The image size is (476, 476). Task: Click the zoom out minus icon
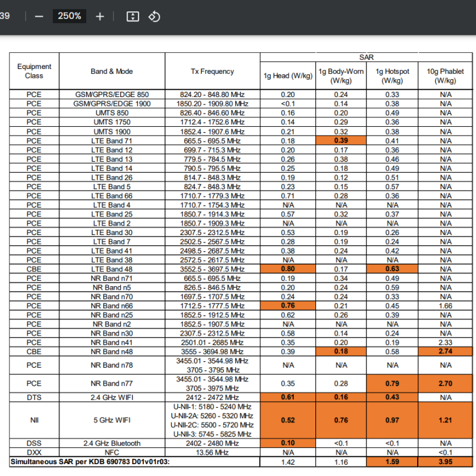tap(39, 16)
